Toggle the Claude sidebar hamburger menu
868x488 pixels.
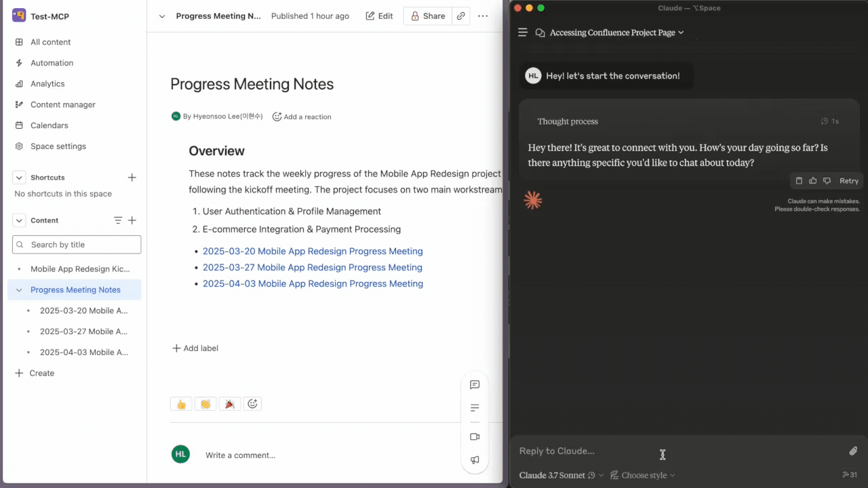(x=523, y=33)
